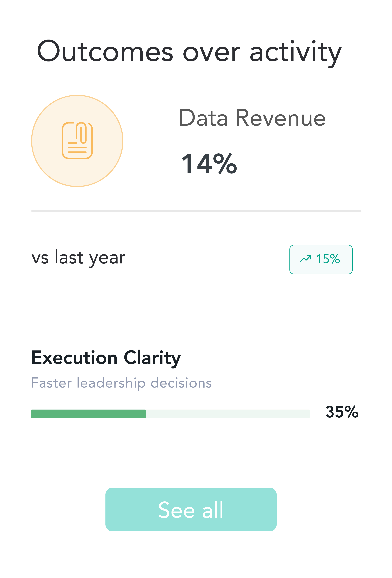Screen dimensions: 392x578
Task: Click the 15% text in the green badge
Action: [328, 259]
